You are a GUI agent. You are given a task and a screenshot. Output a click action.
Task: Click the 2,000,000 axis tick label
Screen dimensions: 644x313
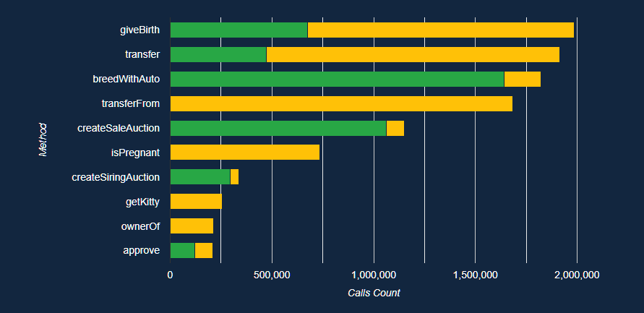(x=577, y=275)
